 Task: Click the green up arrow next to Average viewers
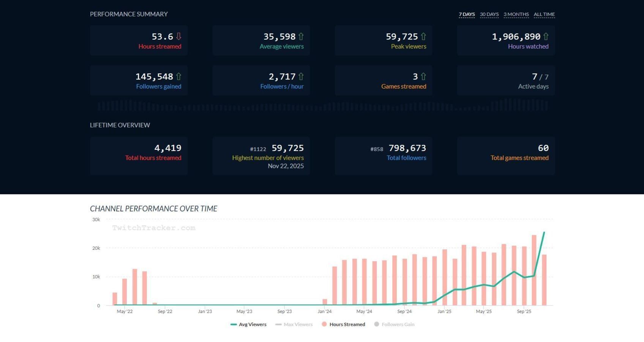coord(301,36)
